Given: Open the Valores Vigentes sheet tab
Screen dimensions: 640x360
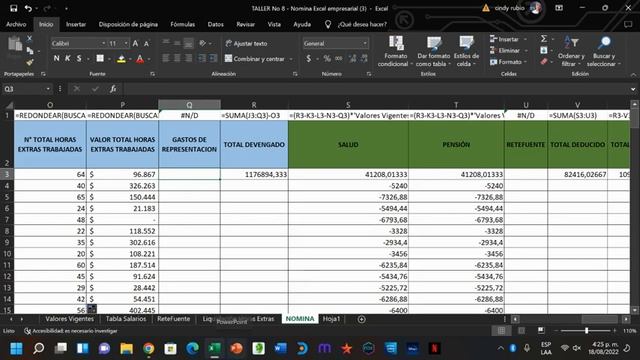Looking at the screenshot, I should click(69, 319).
